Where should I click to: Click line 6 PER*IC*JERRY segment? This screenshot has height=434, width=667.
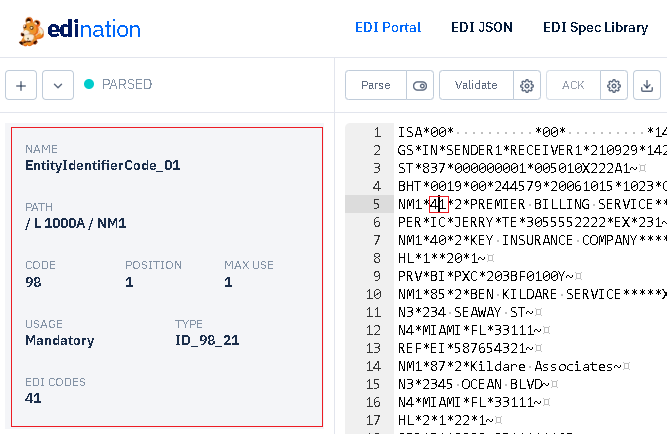tap(532, 222)
